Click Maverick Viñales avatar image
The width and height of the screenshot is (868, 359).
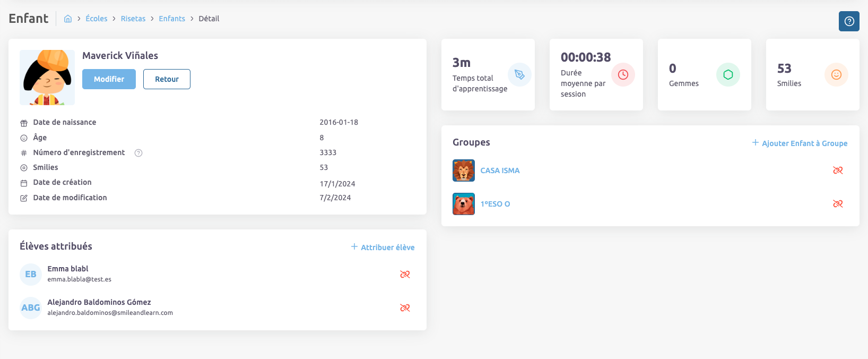coord(47,78)
